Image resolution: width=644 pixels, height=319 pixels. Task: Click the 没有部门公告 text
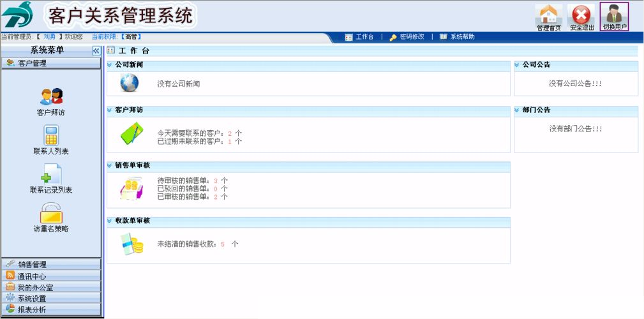[x=576, y=129]
